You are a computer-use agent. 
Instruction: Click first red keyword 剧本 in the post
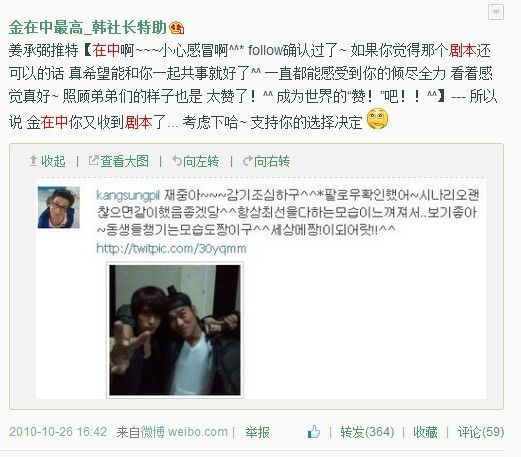point(463,50)
